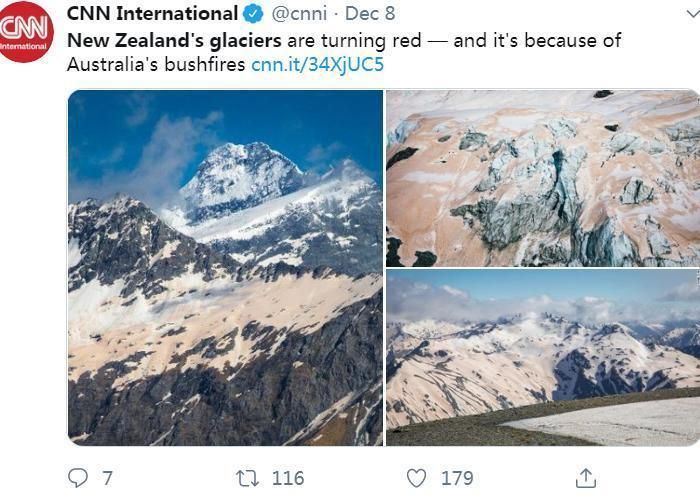The image size is (700, 503).
Task: Open the mountain range panorama photo
Action: [542, 357]
